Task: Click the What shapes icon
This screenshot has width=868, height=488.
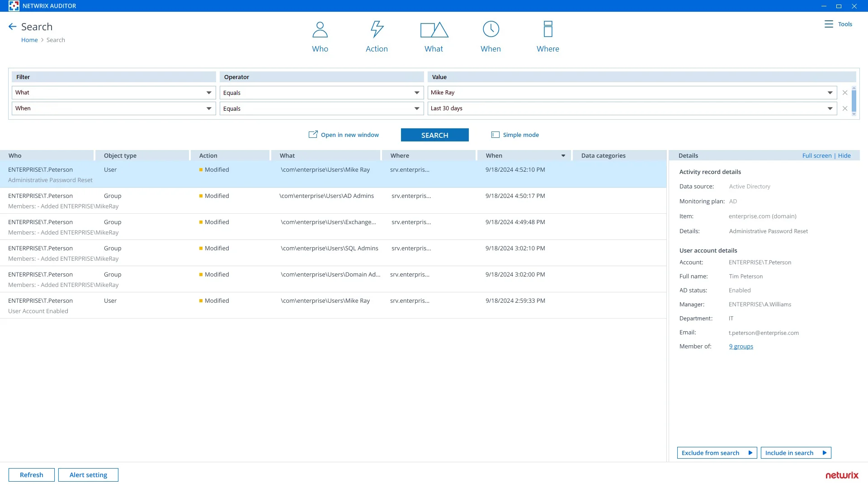Action: pyautogui.click(x=434, y=30)
